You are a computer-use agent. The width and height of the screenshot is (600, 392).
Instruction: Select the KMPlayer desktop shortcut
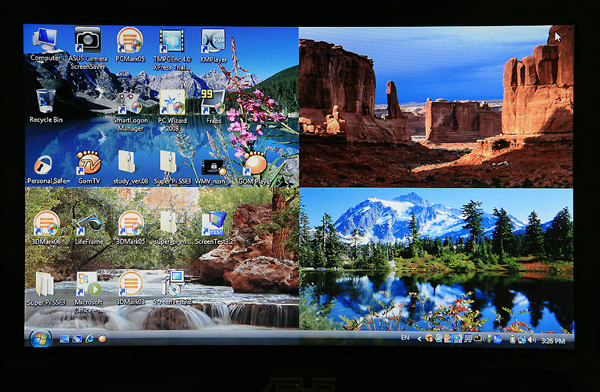coord(213,41)
